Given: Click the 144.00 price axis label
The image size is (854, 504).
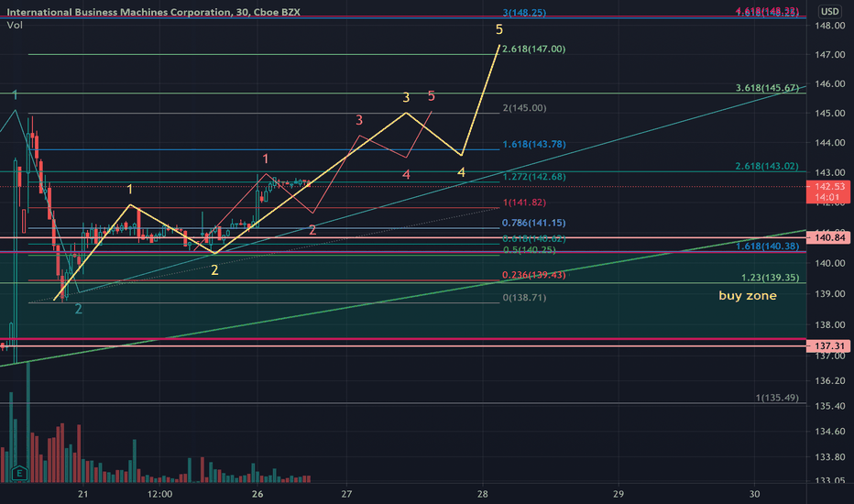Looking at the screenshot, I should point(830,143).
